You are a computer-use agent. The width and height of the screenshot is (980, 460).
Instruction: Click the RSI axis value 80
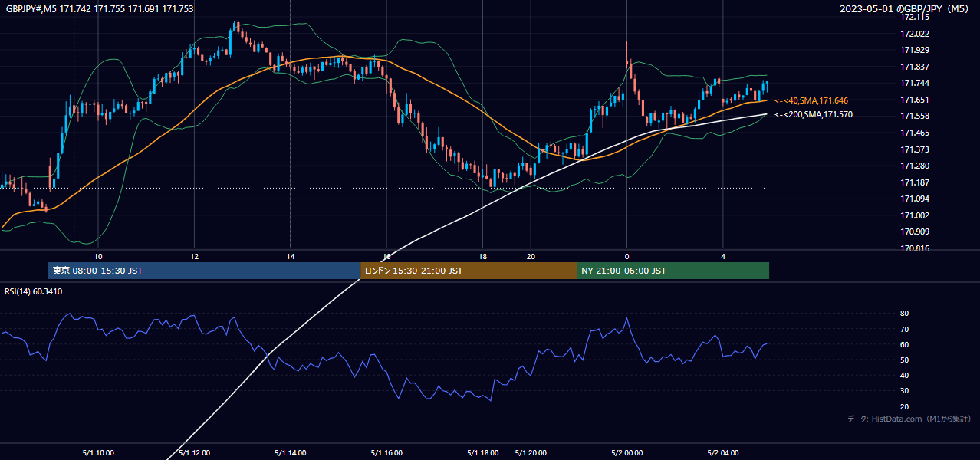904,314
